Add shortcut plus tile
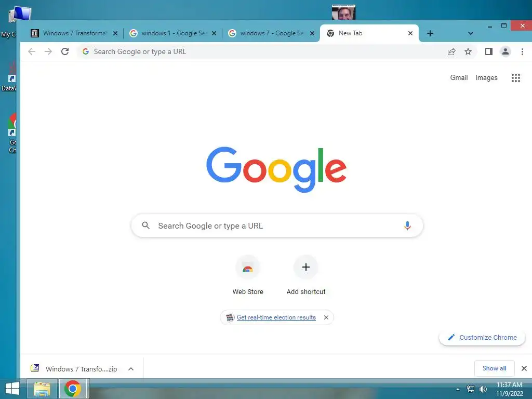Screen dimensions: 532x399 pyautogui.click(x=305, y=275)
